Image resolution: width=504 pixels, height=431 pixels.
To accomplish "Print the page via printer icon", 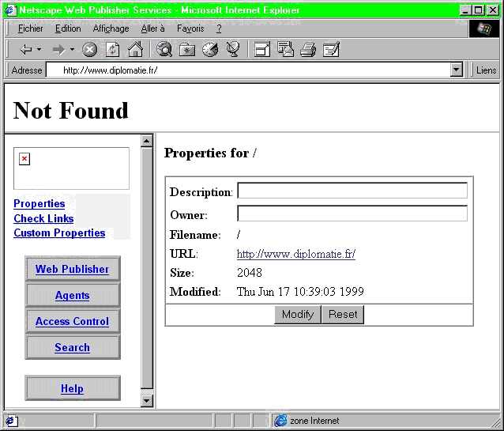I will (x=308, y=50).
